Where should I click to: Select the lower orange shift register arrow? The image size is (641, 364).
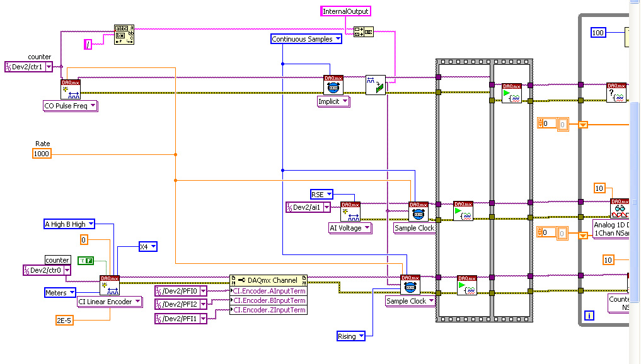[x=583, y=236]
